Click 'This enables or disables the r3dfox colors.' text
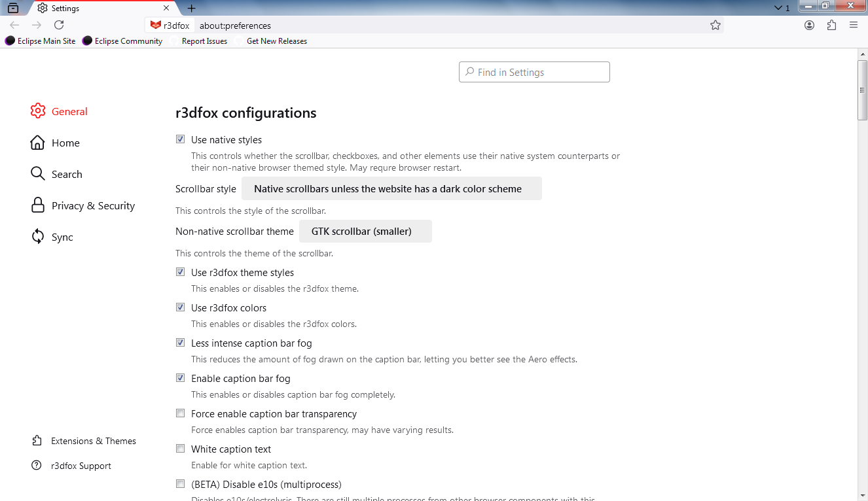 [274, 324]
